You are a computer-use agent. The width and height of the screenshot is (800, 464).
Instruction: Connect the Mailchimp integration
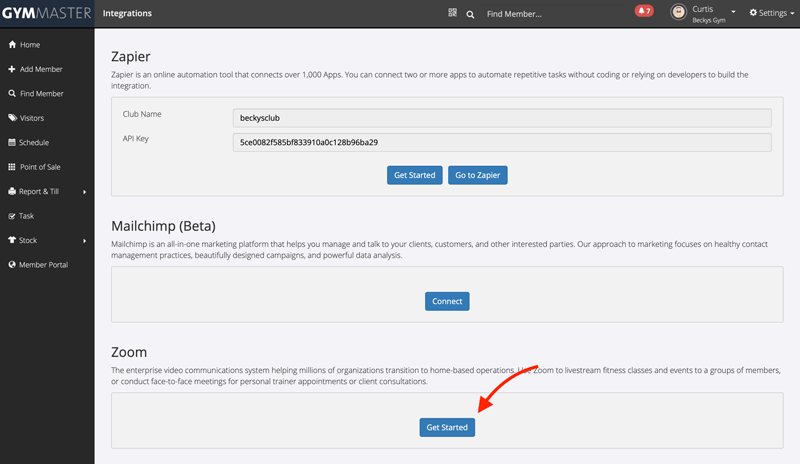(x=447, y=301)
